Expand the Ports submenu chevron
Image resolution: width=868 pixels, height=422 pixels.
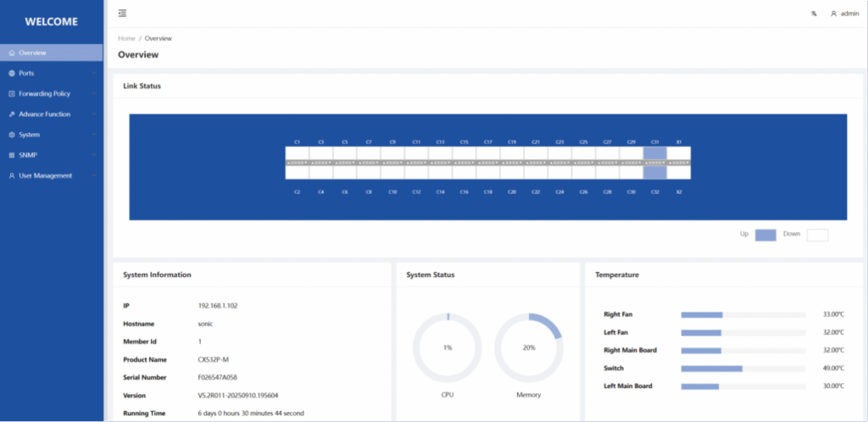pos(93,73)
